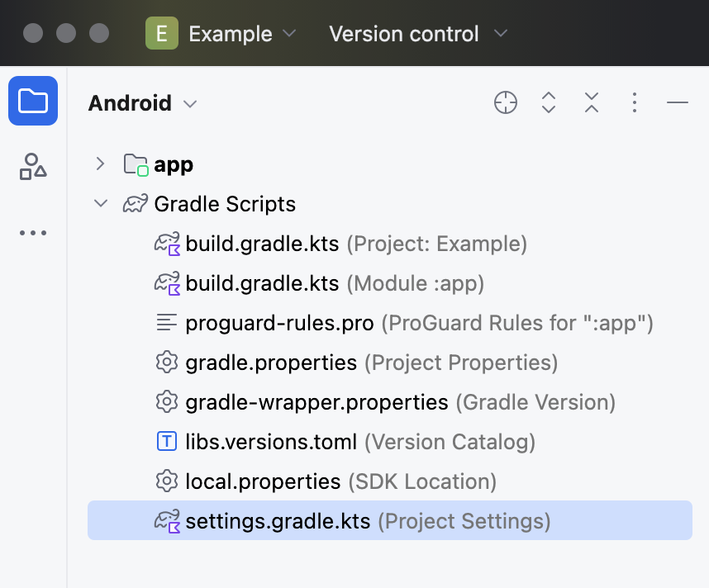709x588 pixels.
Task: Open the Resource Manager shapes icon
Action: coord(33,166)
